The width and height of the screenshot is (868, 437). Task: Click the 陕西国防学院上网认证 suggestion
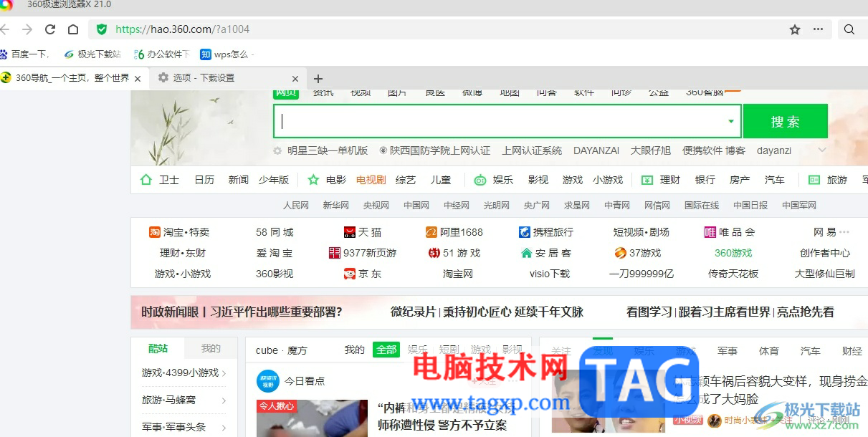click(x=440, y=150)
